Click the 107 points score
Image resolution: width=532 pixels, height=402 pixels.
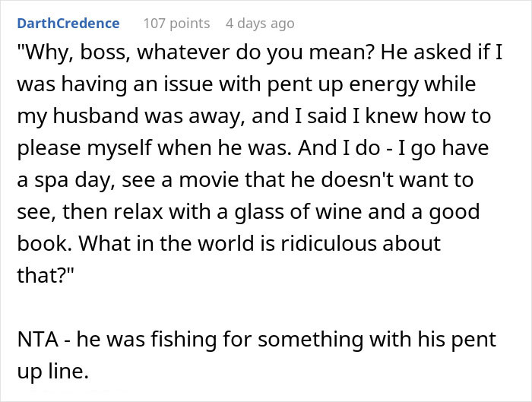(176, 24)
